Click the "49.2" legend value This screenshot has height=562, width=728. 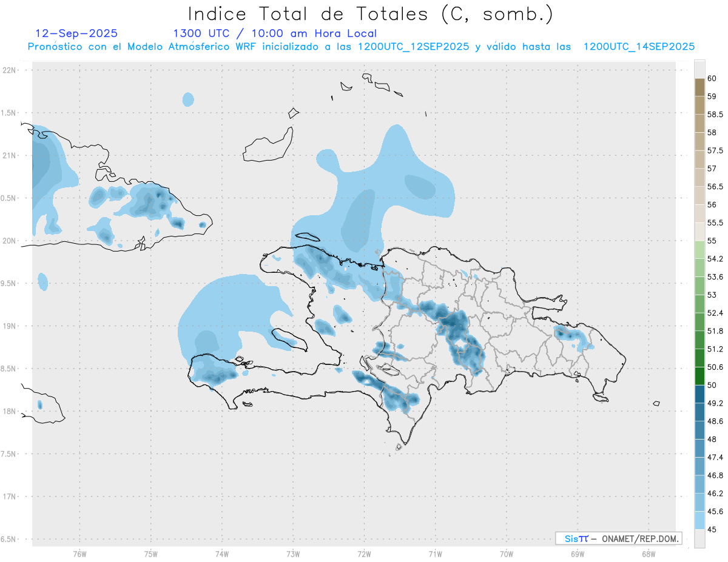(715, 403)
